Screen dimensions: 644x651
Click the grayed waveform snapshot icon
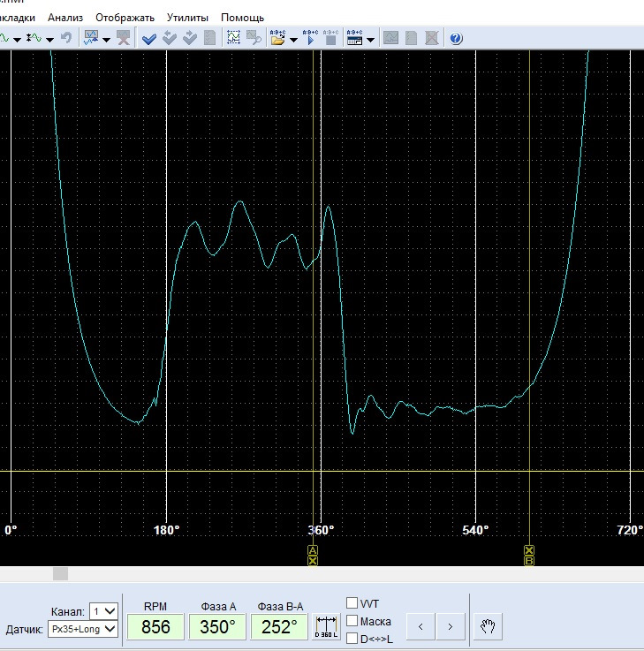(x=390, y=38)
